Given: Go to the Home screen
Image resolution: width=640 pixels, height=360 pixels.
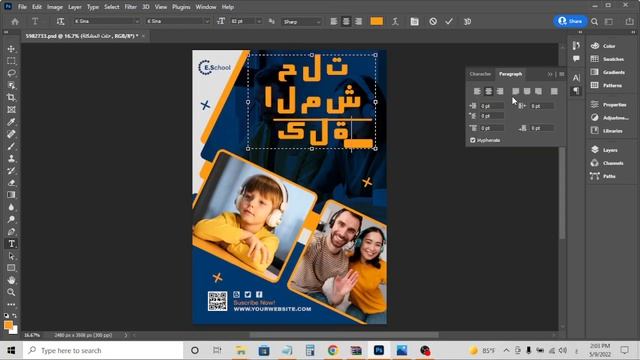Looking at the screenshot, I should point(15,21).
